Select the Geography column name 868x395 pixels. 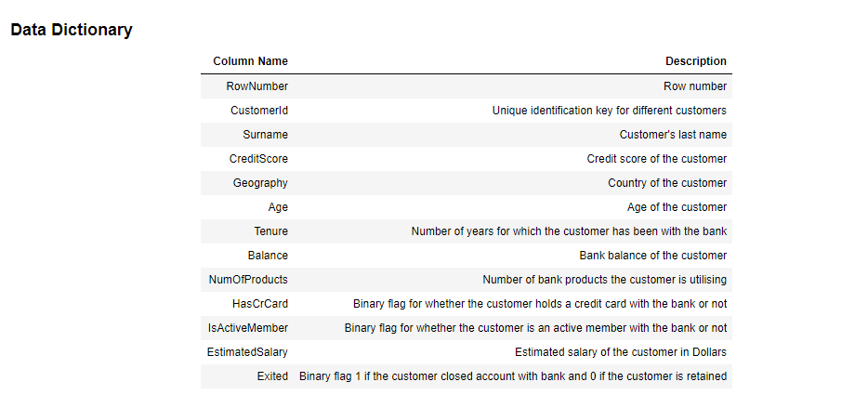click(260, 183)
